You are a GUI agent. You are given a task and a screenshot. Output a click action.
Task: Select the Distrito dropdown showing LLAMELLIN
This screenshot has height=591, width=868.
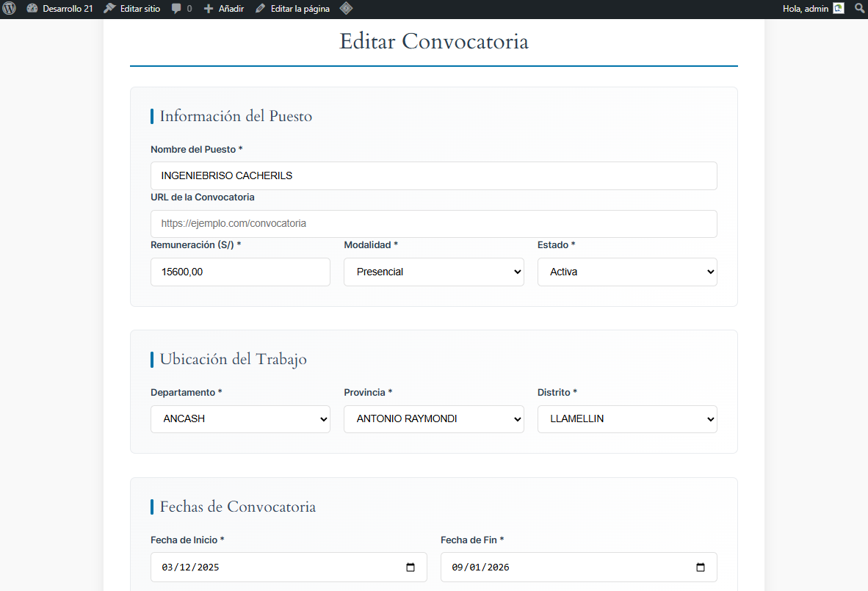pyautogui.click(x=627, y=419)
